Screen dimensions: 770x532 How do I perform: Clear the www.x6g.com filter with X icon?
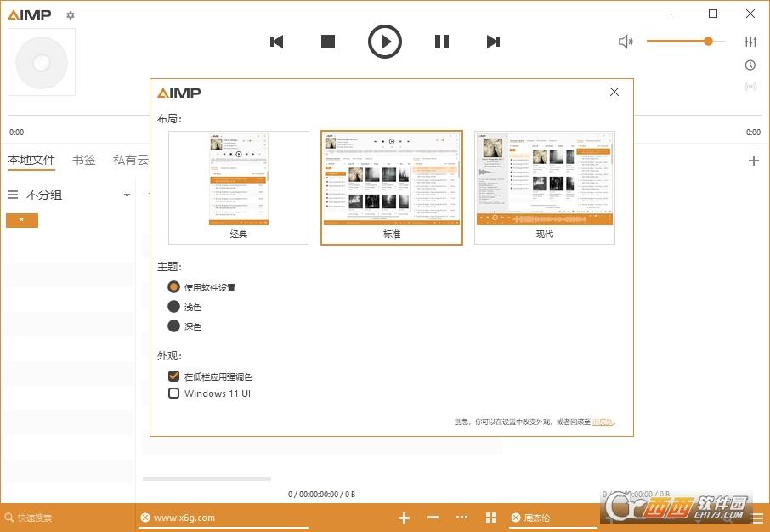click(144, 518)
